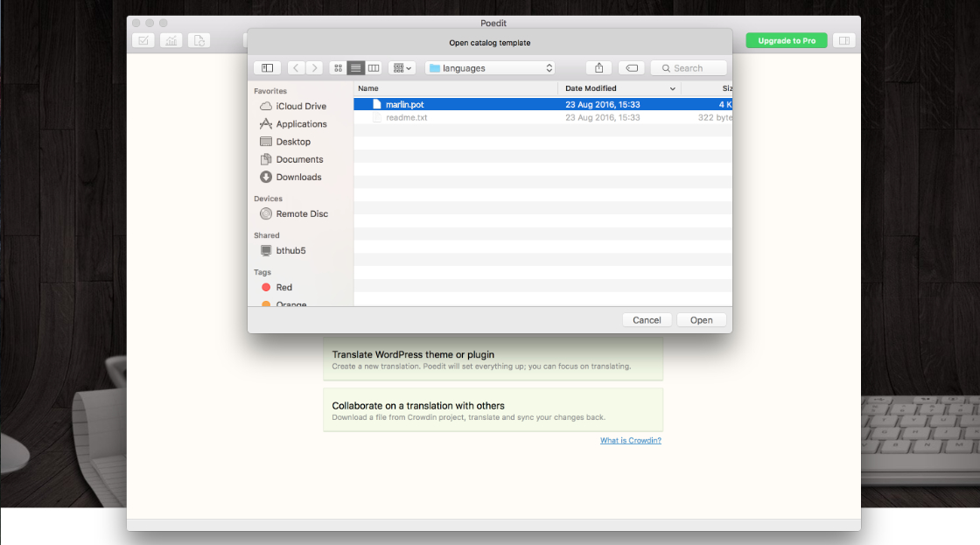980x545 pixels.
Task: Click the readme.txt file icon
Action: pos(377,117)
